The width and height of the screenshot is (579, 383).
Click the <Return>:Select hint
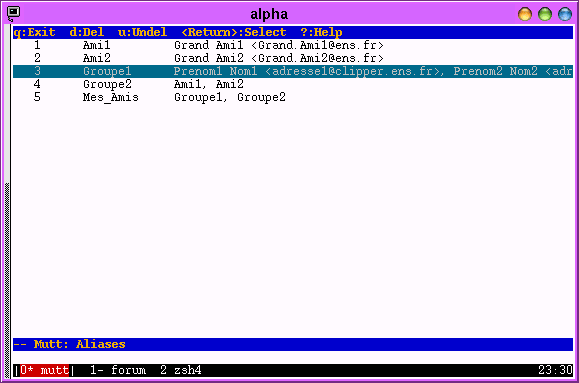tap(234, 33)
